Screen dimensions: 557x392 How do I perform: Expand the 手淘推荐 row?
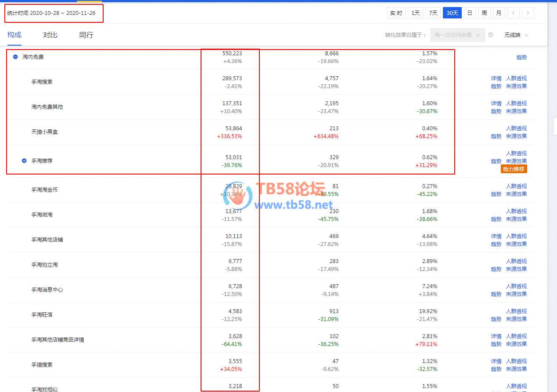[x=25, y=161]
